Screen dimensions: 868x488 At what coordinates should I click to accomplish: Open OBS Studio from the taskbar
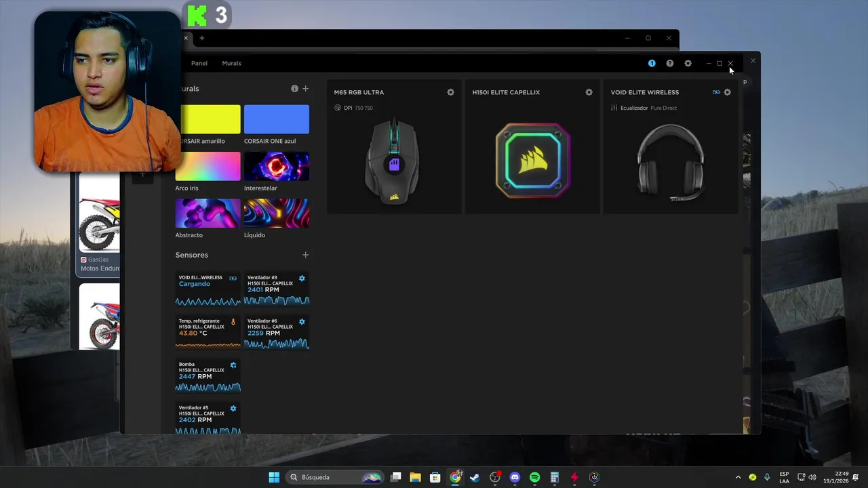point(495,477)
